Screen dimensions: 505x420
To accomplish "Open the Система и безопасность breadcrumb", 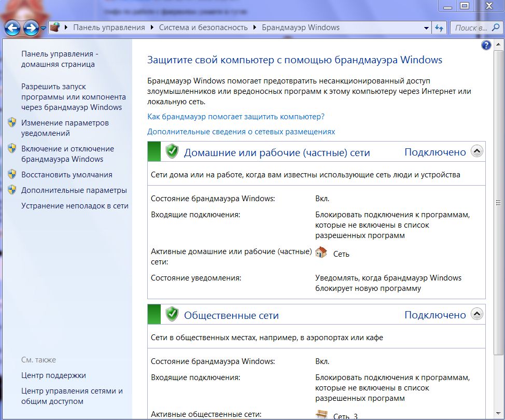I will coord(203,27).
